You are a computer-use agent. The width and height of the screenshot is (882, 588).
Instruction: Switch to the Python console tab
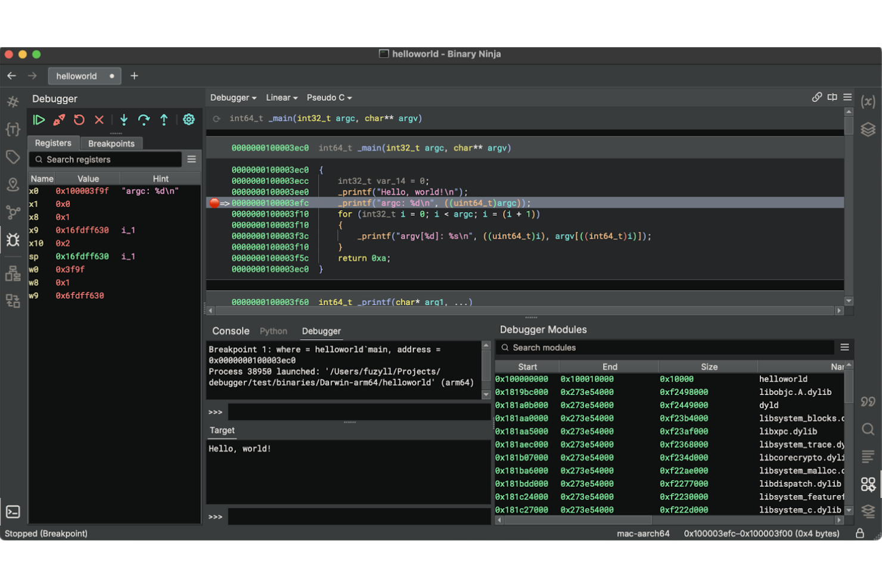(x=273, y=331)
